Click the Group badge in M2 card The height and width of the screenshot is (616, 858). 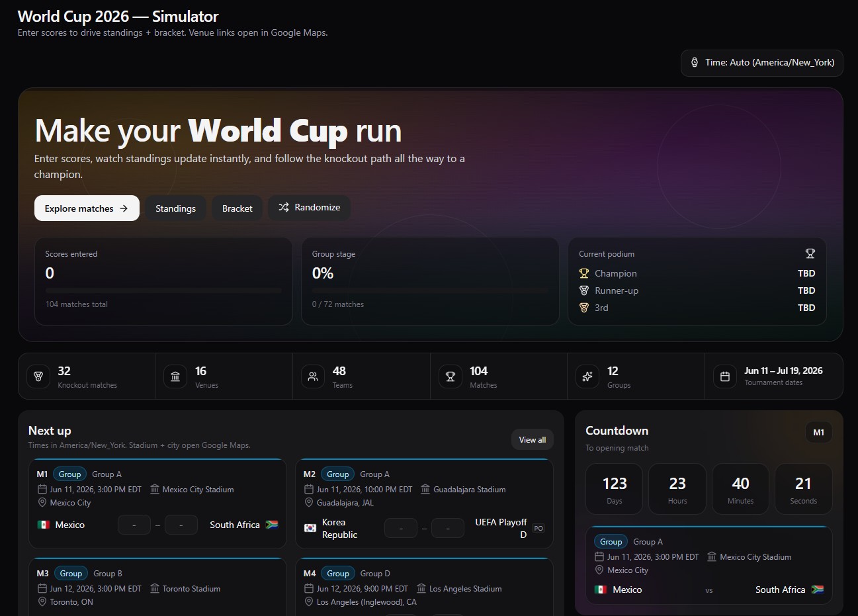tap(337, 474)
